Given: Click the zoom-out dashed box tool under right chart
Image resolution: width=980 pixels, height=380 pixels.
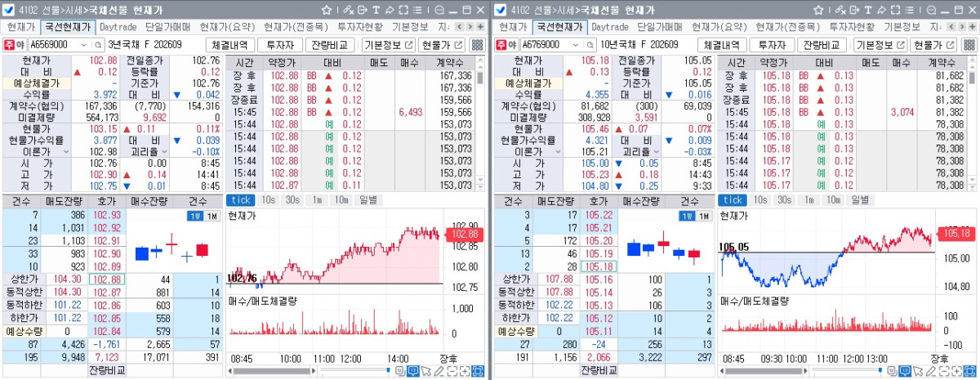Looking at the screenshot, I should tap(944, 371).
